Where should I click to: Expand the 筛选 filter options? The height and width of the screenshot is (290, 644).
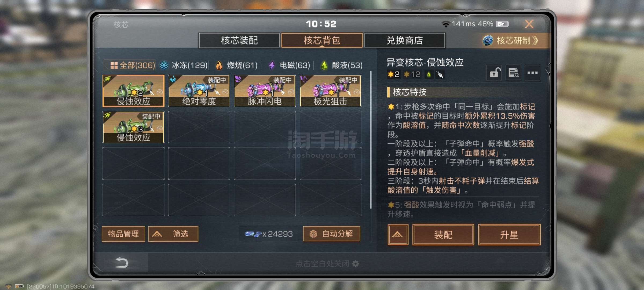pos(173,234)
